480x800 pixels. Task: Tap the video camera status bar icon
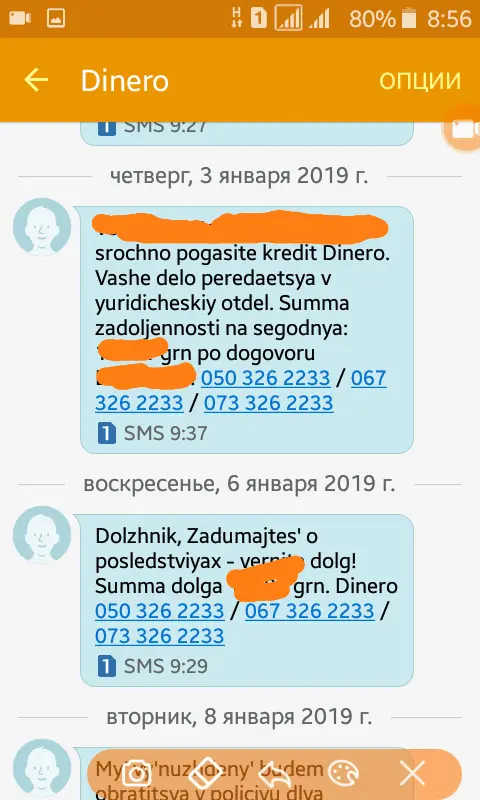coord(20,18)
